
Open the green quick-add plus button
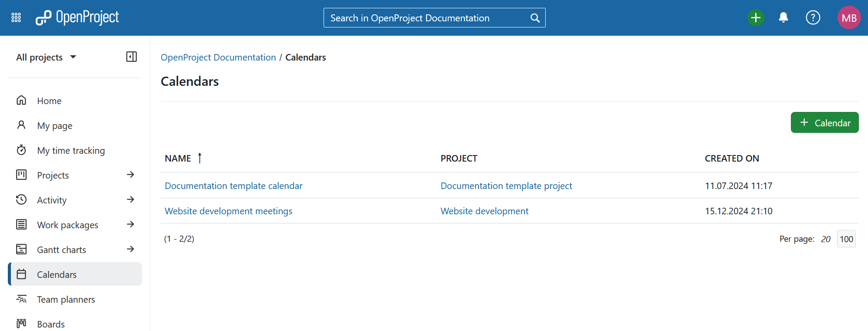pos(756,17)
